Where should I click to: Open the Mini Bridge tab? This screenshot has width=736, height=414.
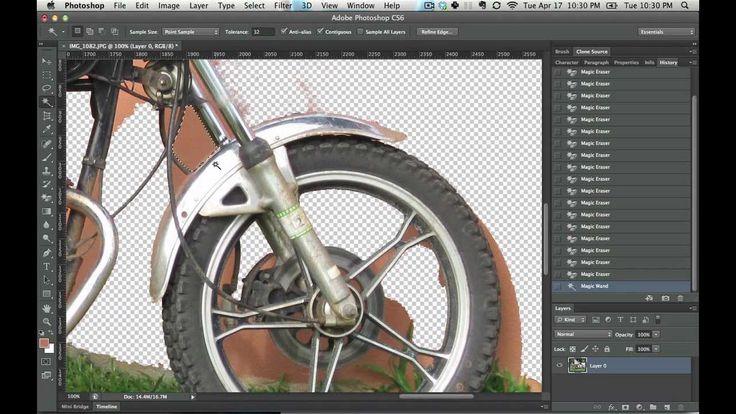coord(75,406)
